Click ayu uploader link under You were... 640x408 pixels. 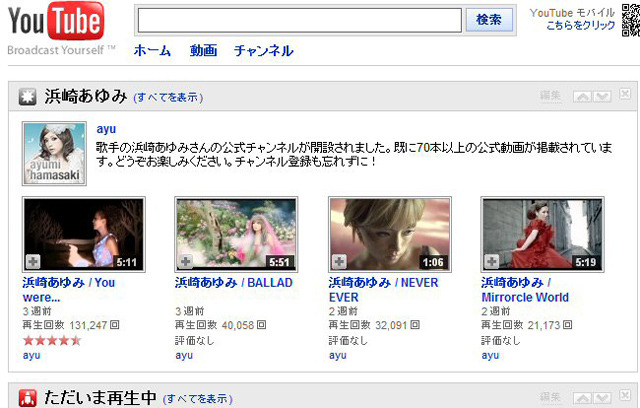(x=31, y=355)
